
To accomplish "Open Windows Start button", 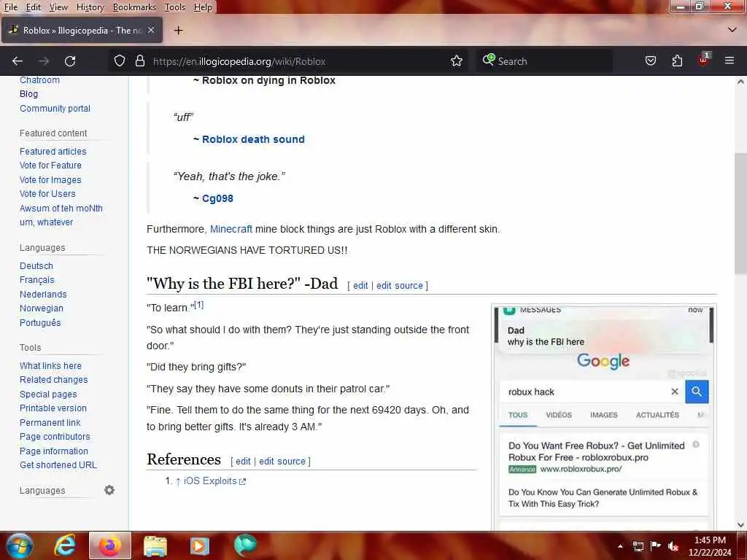I will pyautogui.click(x=20, y=545).
